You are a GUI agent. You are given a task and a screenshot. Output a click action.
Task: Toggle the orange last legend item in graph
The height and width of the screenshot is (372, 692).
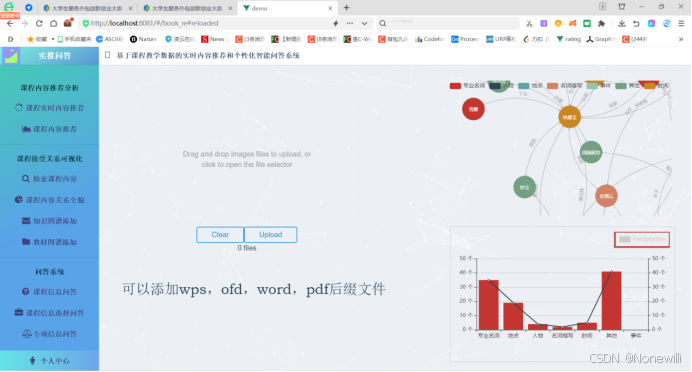click(x=656, y=86)
